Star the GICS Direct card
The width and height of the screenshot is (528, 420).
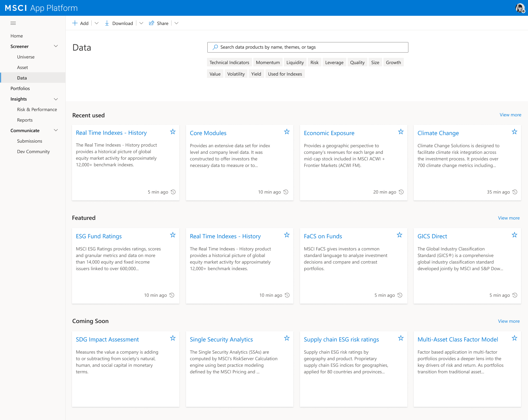point(515,235)
